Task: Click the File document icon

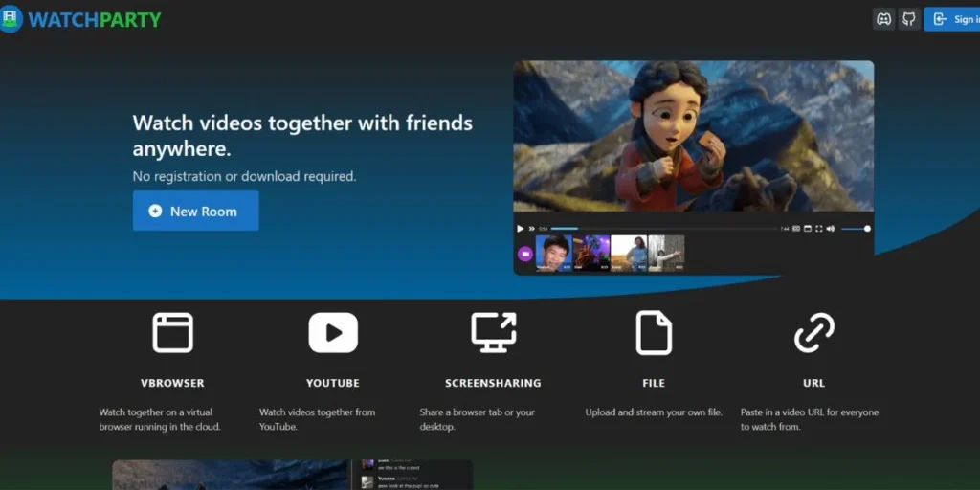Action: [654, 332]
